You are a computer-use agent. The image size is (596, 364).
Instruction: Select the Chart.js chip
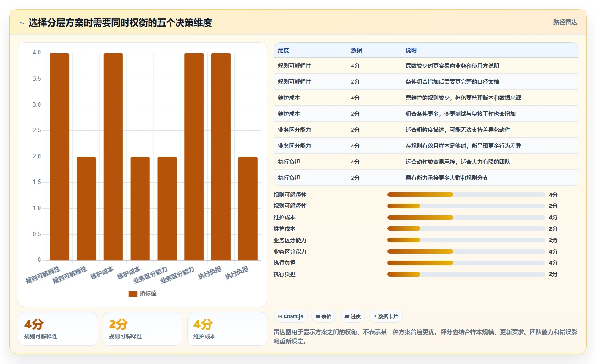[291, 316]
